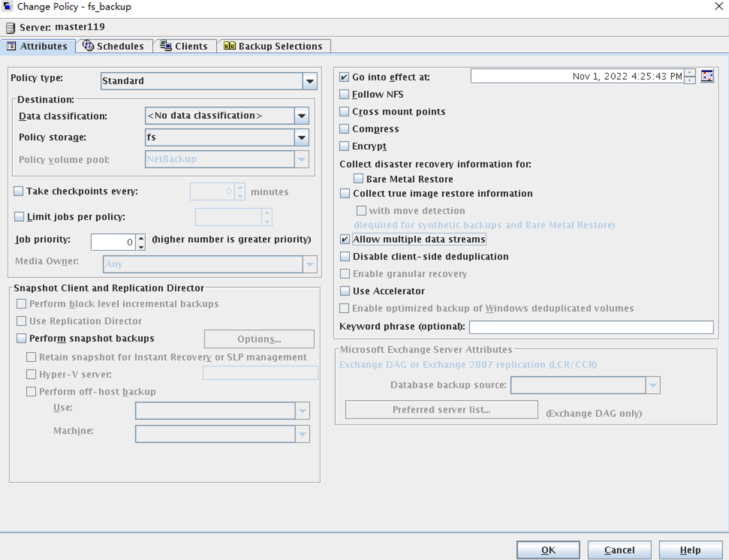Increase Go into effect time with up arrow
Image resolution: width=729 pixels, height=560 pixels.
689,73
